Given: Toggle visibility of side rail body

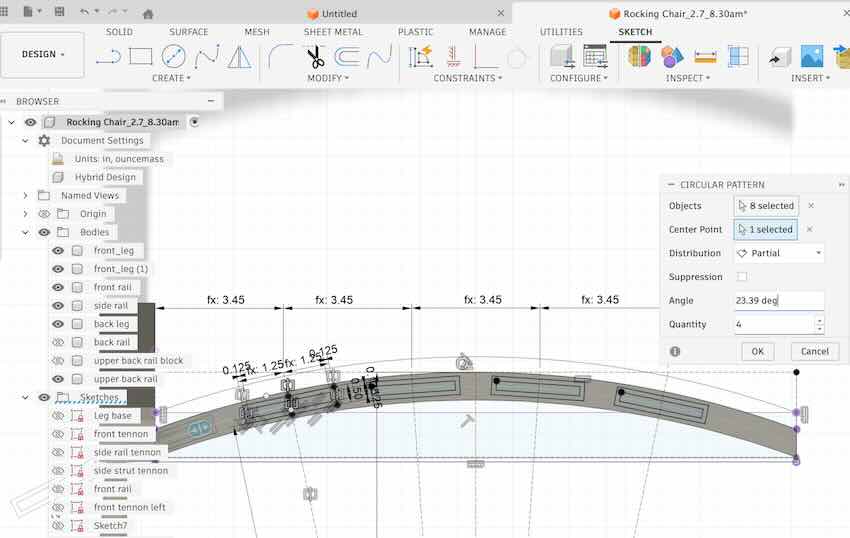Looking at the screenshot, I should pos(58,306).
